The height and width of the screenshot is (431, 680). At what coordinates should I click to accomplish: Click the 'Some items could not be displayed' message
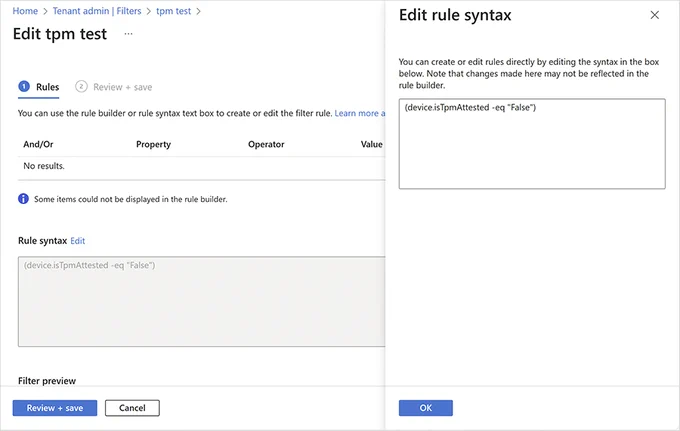click(x=131, y=199)
